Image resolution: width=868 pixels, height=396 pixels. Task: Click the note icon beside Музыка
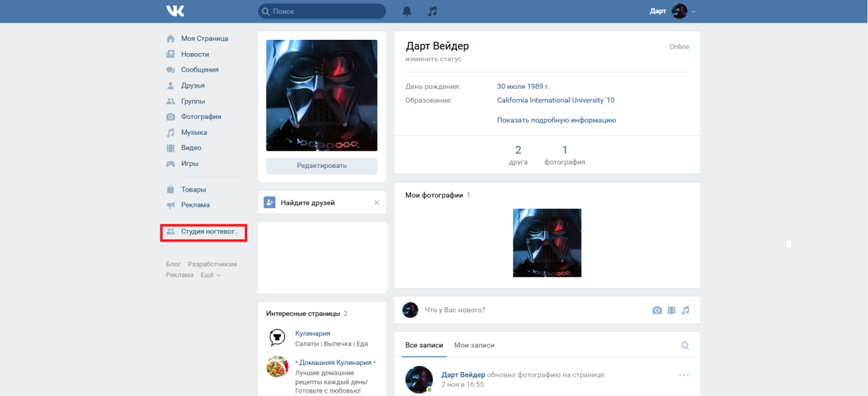pyautogui.click(x=170, y=133)
